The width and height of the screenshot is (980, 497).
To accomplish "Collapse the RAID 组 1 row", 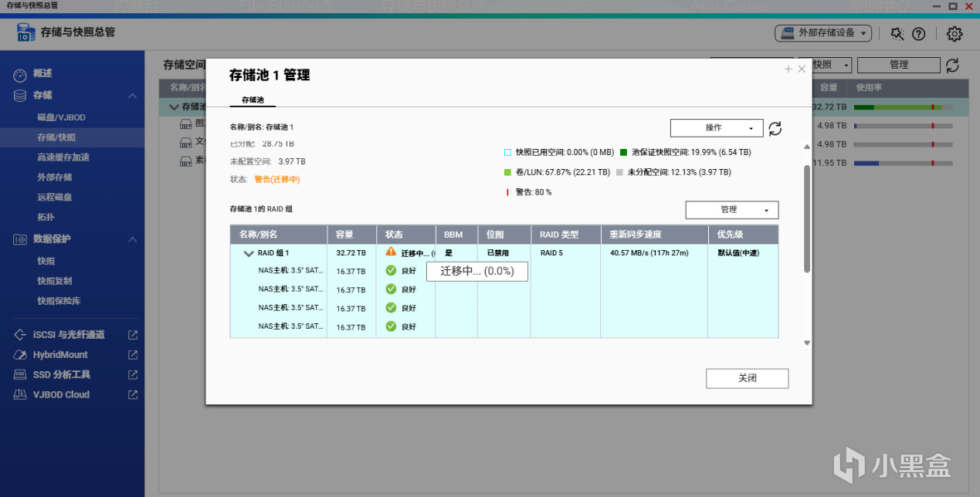I will tap(249, 253).
